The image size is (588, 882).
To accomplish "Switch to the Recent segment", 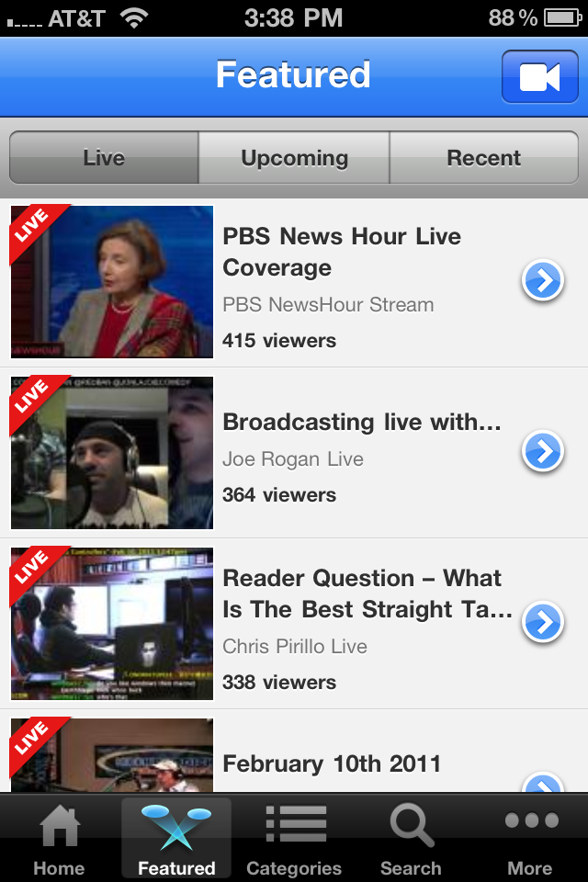I will (484, 158).
